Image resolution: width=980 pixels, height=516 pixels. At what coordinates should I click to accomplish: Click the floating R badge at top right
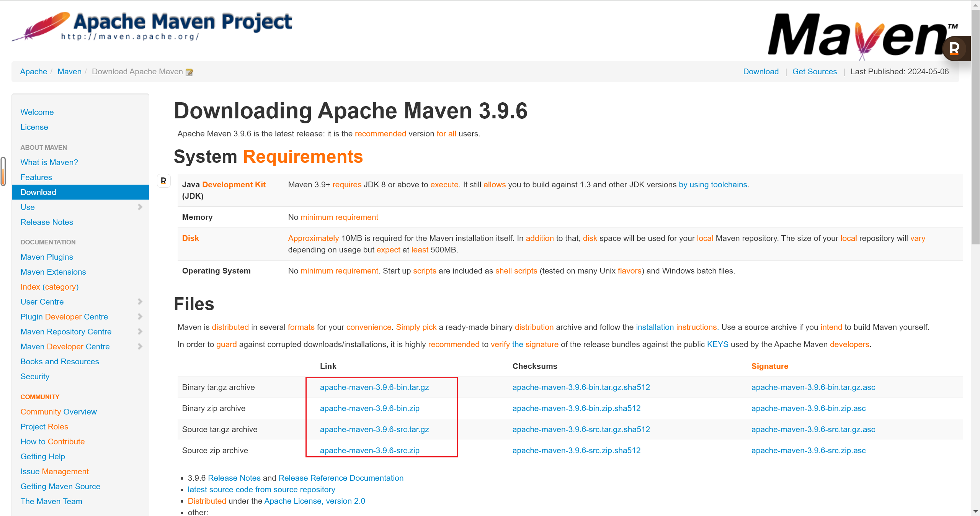click(955, 49)
